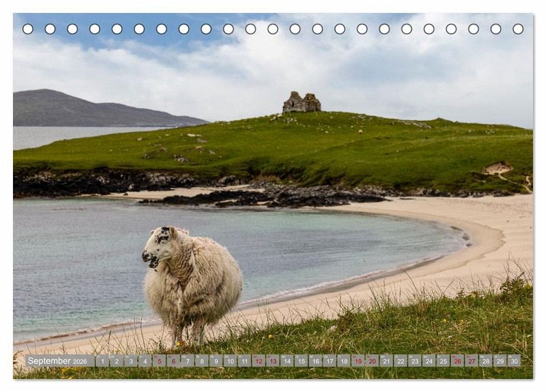Choose day 23 in the date row
The width and height of the screenshot is (546, 392).
point(414,361)
